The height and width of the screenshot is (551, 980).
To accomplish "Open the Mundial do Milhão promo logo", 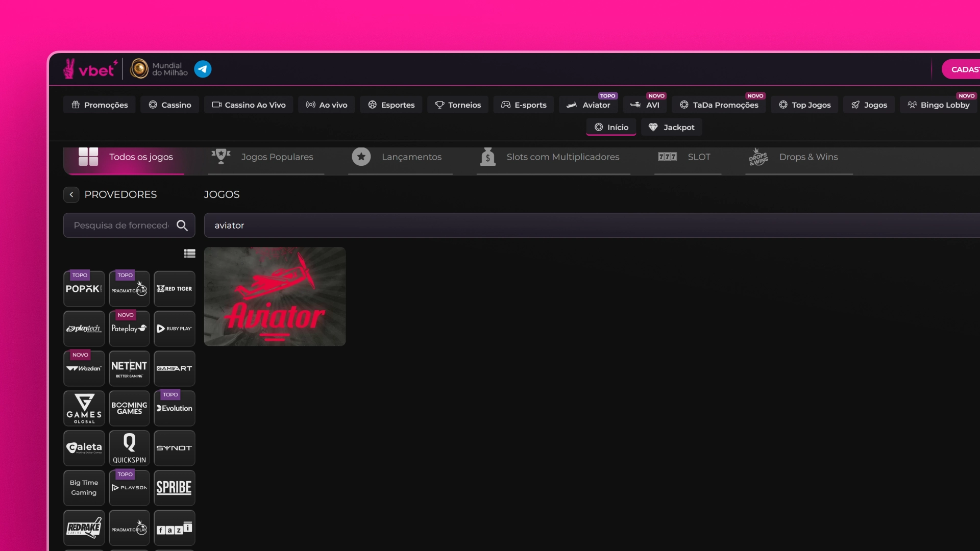I will pos(159,69).
